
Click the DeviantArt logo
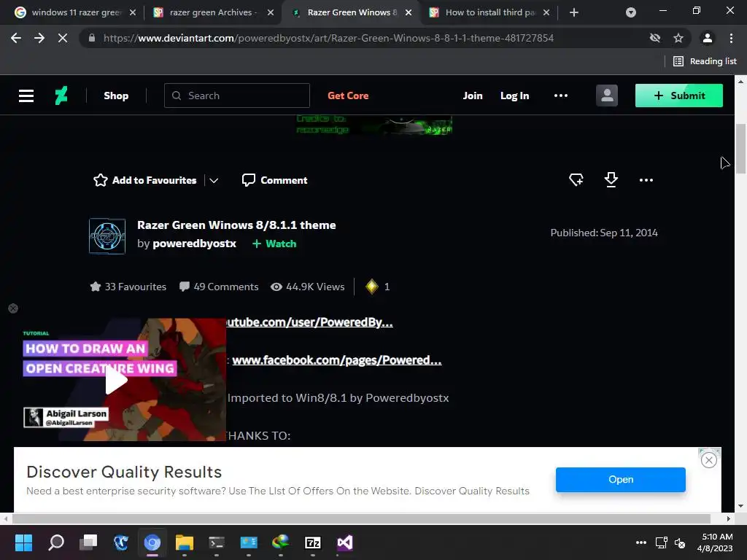point(61,96)
